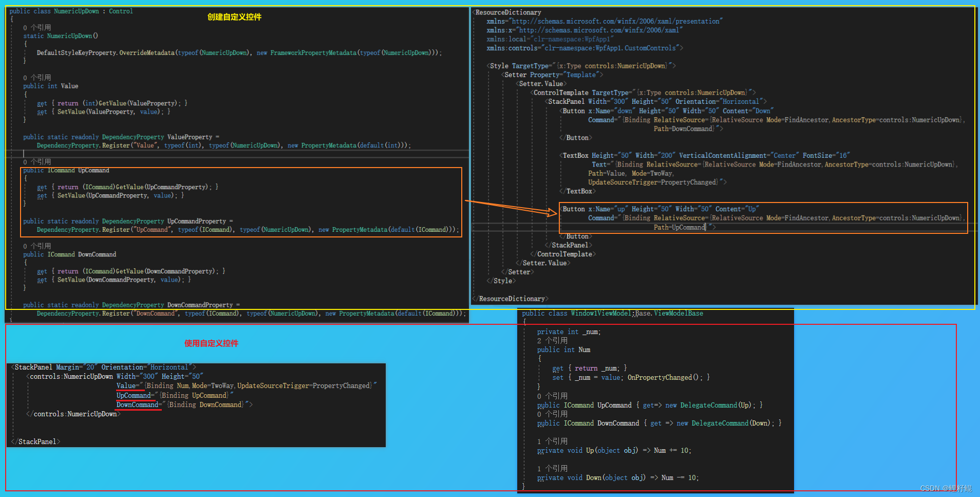Click the StackPanel Width="300" Orientation line
This screenshot has height=497, width=980.
point(656,102)
